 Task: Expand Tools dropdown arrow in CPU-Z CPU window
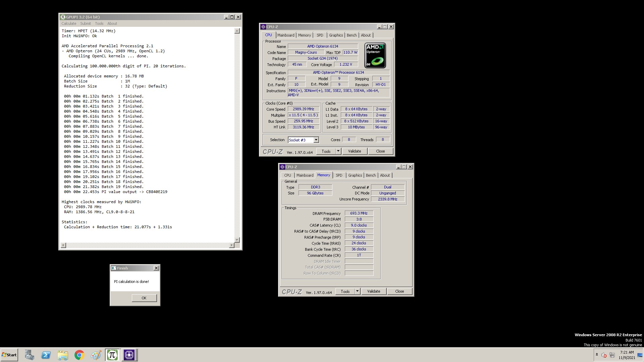click(338, 151)
